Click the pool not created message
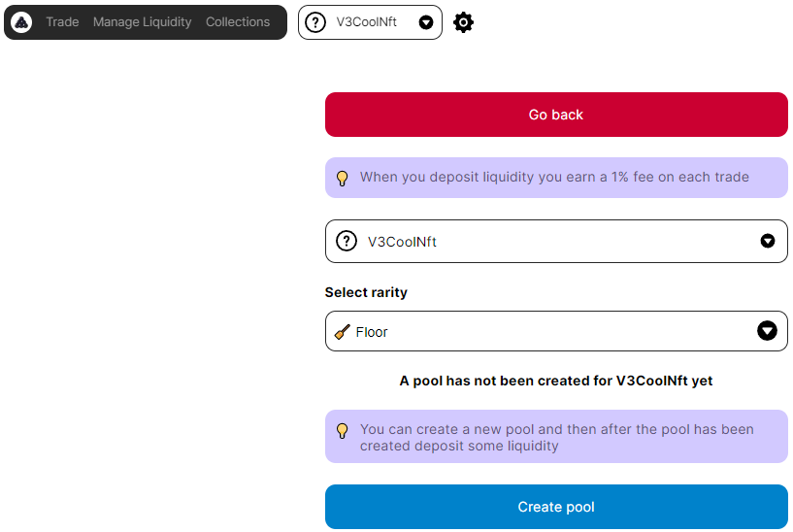This screenshot has width=793, height=532. [x=556, y=381]
